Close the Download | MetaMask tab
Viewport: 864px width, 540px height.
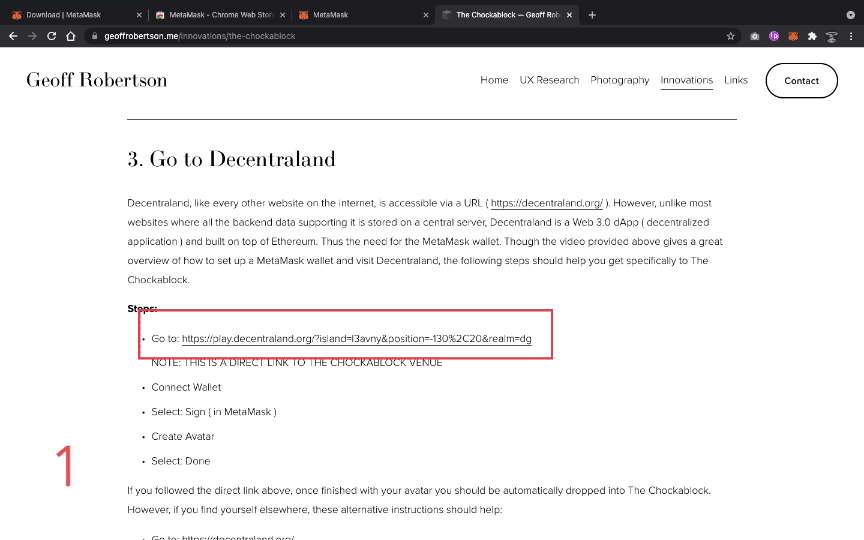tap(139, 15)
